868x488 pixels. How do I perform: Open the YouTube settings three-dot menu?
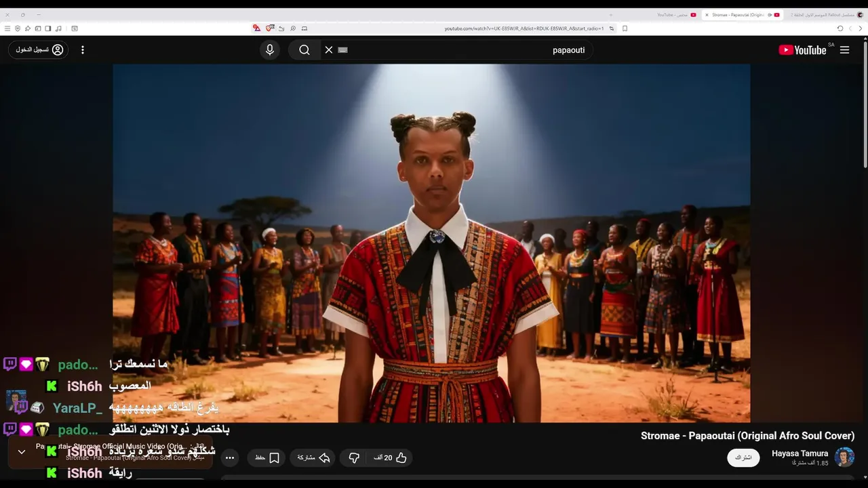coord(83,50)
